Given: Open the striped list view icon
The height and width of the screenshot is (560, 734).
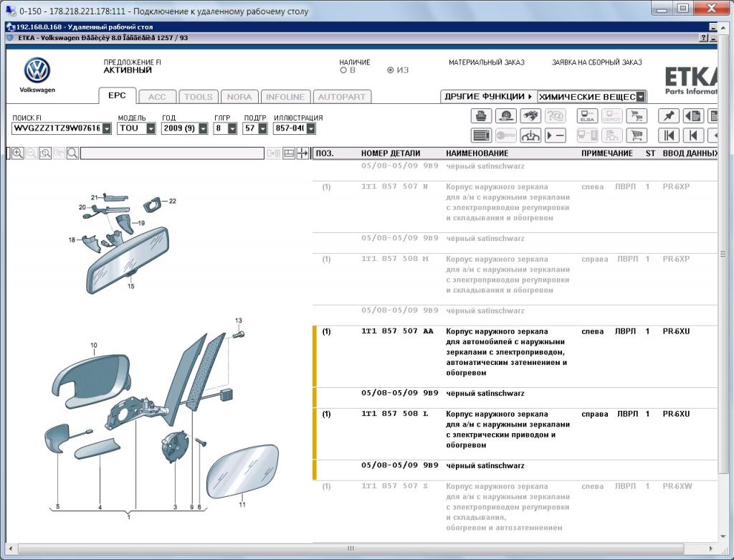Looking at the screenshot, I should (481, 136).
